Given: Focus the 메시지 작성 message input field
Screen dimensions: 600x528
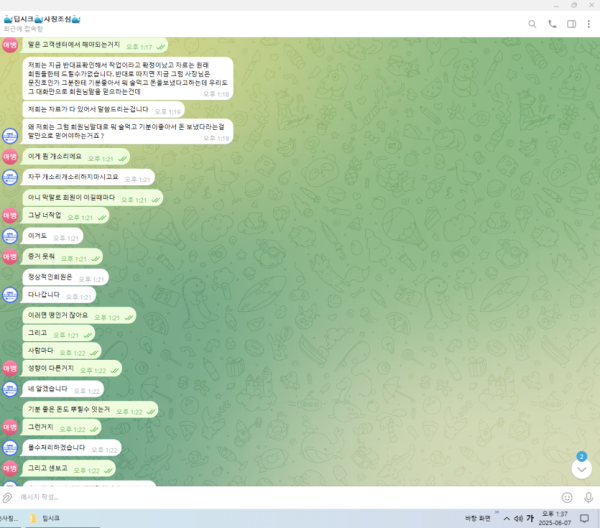Looking at the screenshot, I should coord(287,497).
